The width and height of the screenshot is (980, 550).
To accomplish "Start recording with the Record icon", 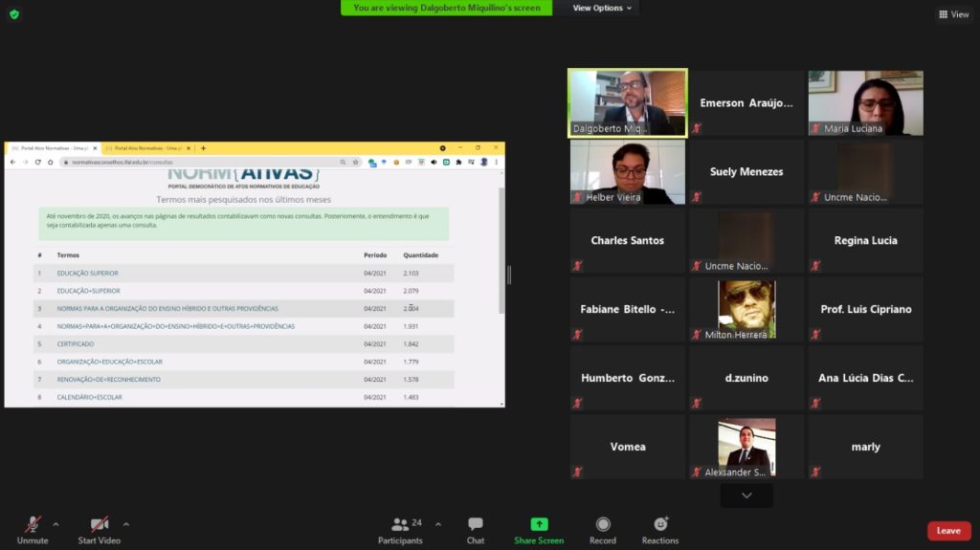I will (x=603, y=524).
